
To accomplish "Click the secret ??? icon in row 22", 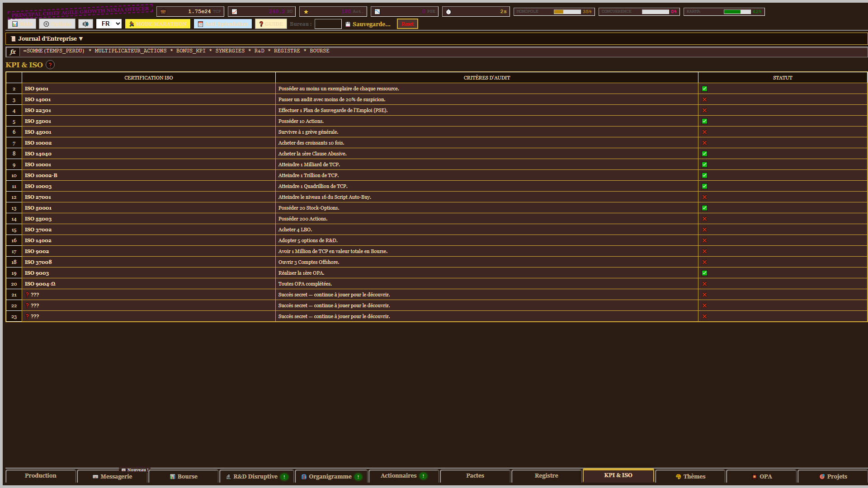I will 27,305.
